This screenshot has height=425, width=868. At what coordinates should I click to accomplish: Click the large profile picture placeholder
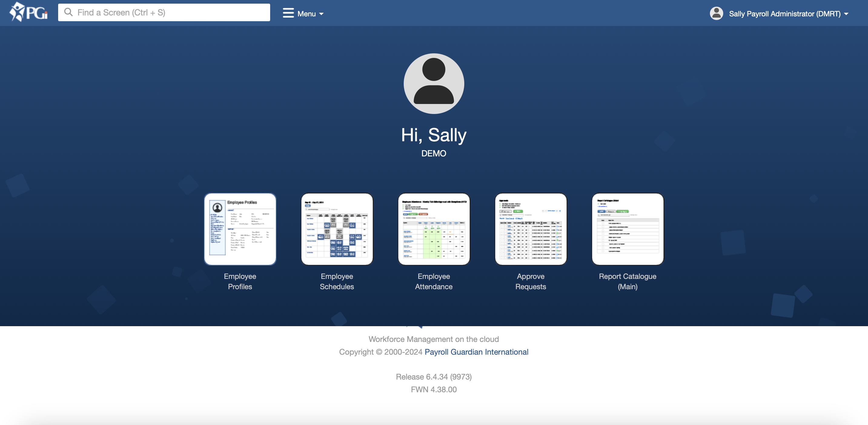[x=434, y=84]
